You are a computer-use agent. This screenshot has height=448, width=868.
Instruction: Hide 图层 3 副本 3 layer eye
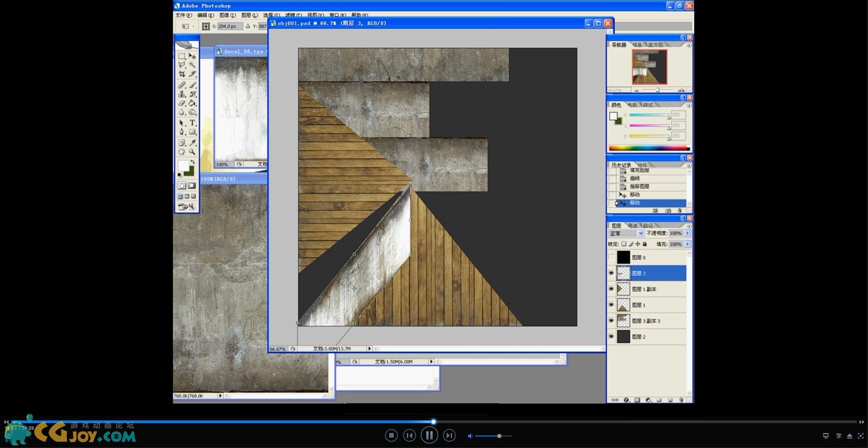pyautogui.click(x=611, y=321)
